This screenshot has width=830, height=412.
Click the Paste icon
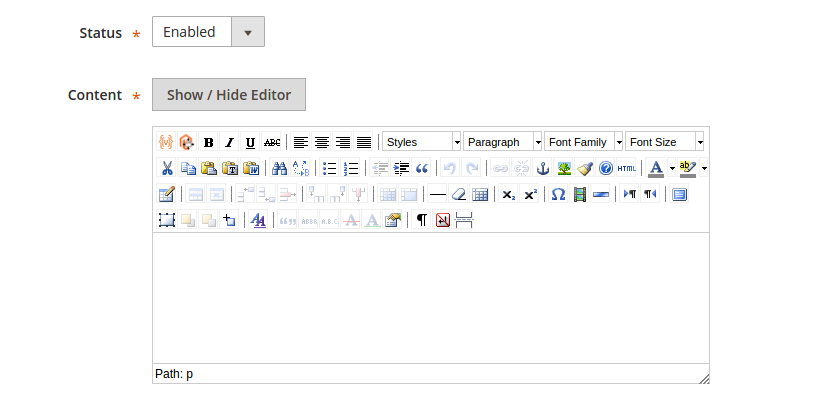[x=209, y=168]
